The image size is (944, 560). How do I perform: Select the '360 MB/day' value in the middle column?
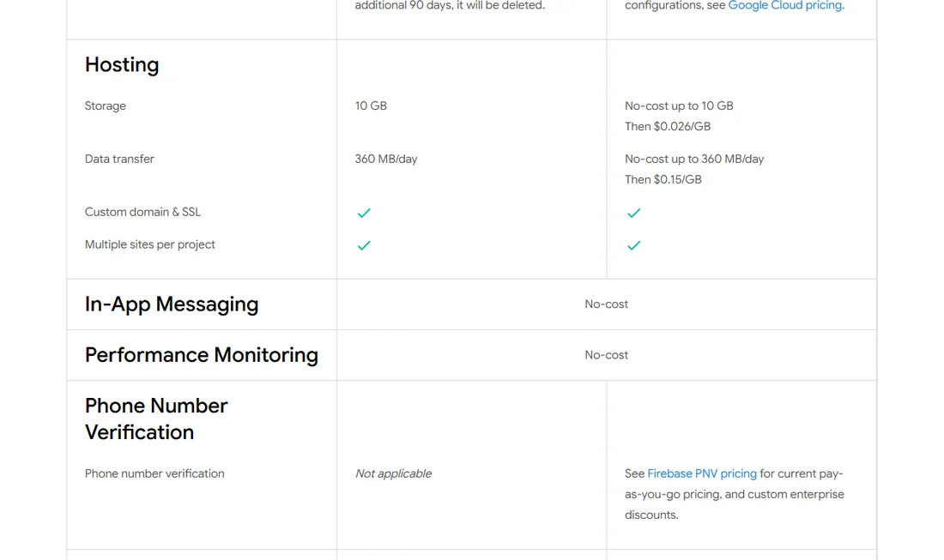click(x=386, y=159)
